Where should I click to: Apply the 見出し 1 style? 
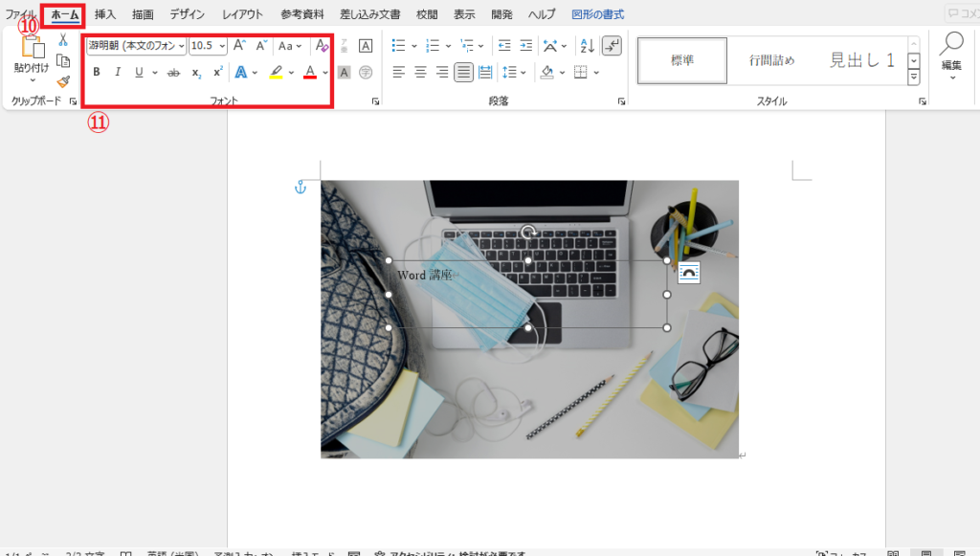[x=862, y=60]
